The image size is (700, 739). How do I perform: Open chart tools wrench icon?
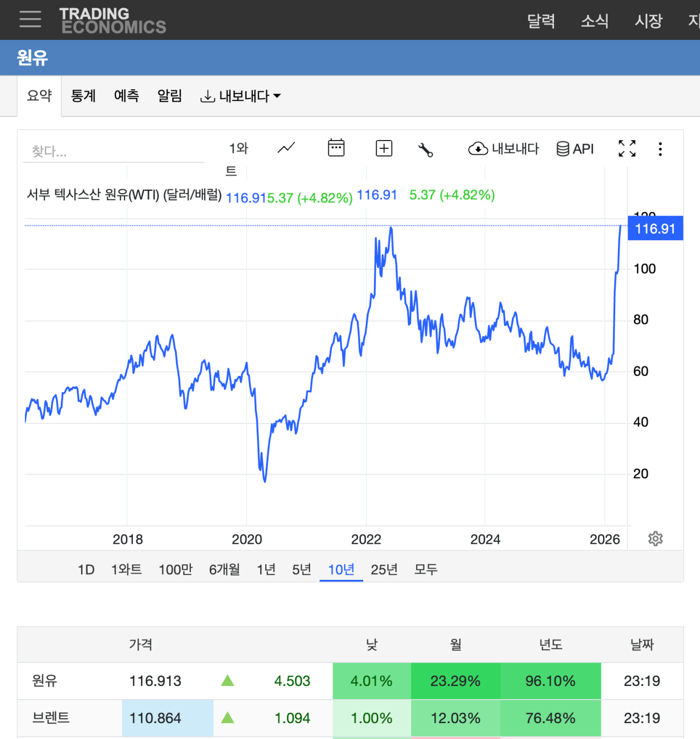(x=425, y=149)
